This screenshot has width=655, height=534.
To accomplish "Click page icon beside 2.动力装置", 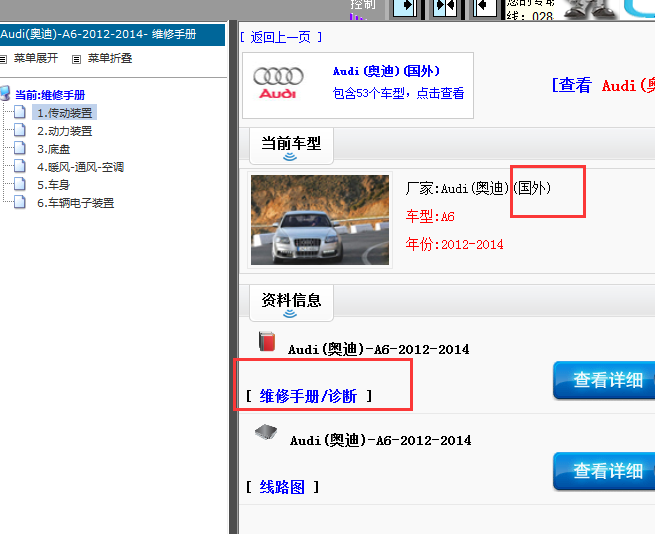I will tap(20, 130).
